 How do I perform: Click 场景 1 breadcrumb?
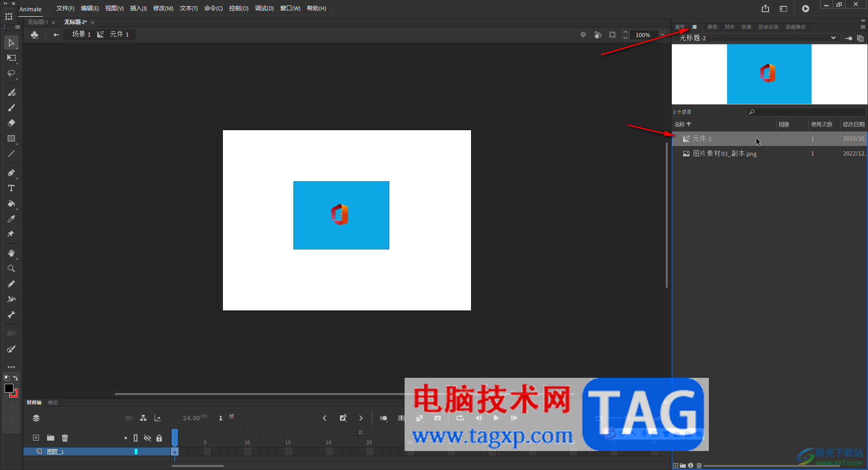point(81,34)
